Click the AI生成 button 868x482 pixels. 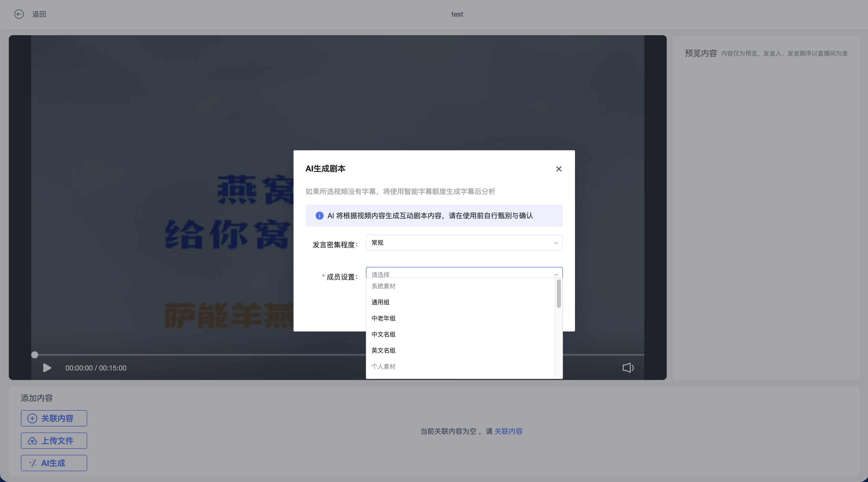[x=54, y=463]
